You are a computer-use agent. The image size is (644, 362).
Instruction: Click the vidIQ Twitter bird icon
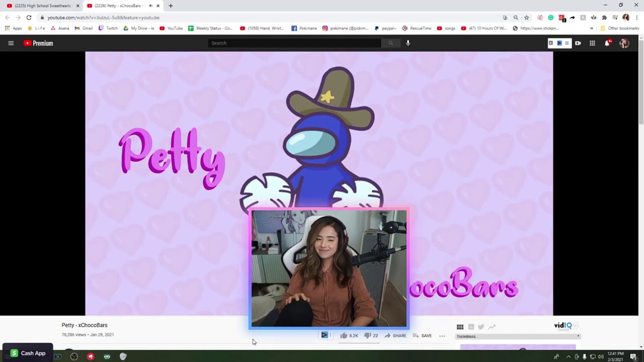481,327
